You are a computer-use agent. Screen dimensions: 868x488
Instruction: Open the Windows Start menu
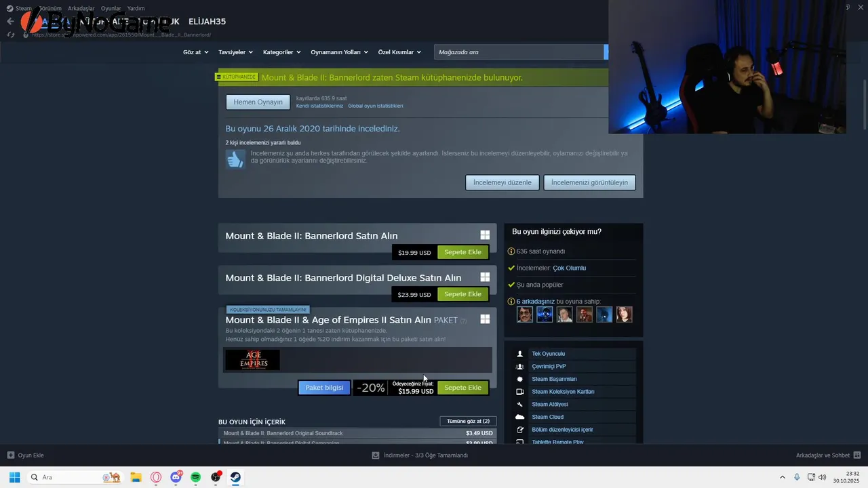tap(14, 477)
